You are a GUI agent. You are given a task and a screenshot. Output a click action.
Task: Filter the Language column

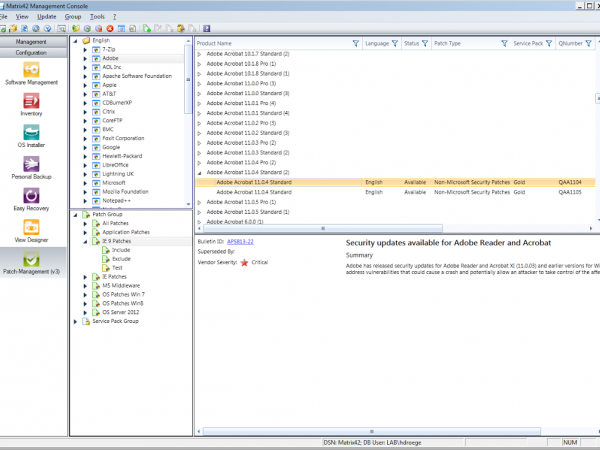395,43
